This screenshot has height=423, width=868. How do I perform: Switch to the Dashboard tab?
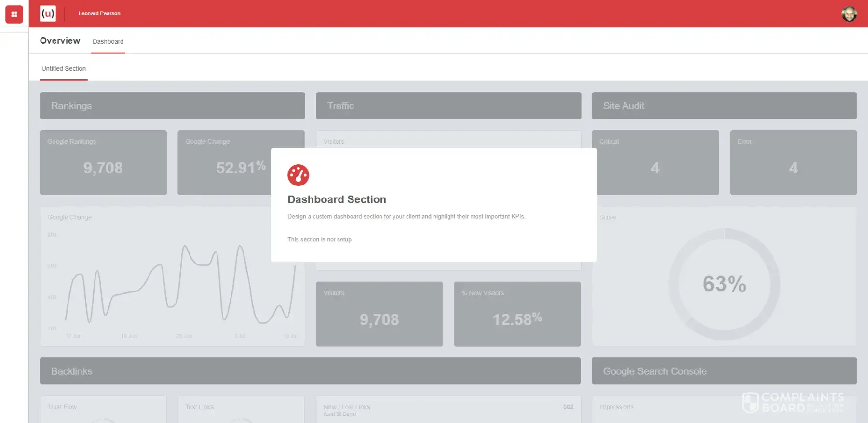(x=108, y=42)
